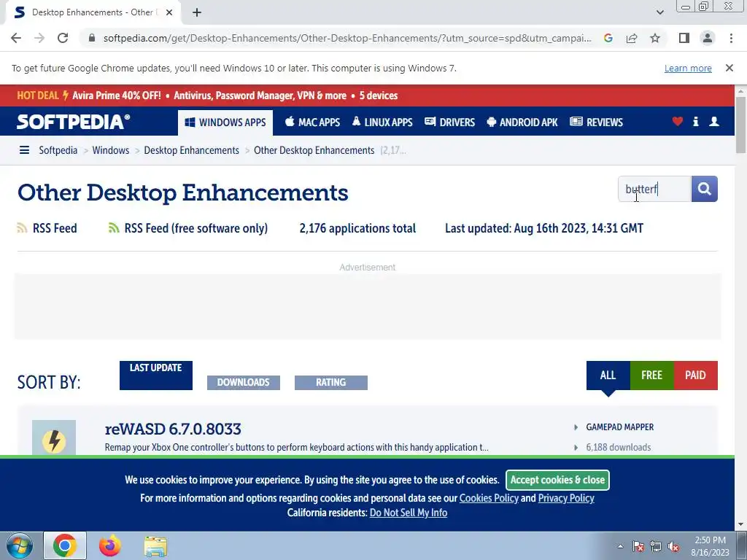747x560 pixels.
Task: Open the Gamepad Mapper tag
Action: pyautogui.click(x=620, y=427)
